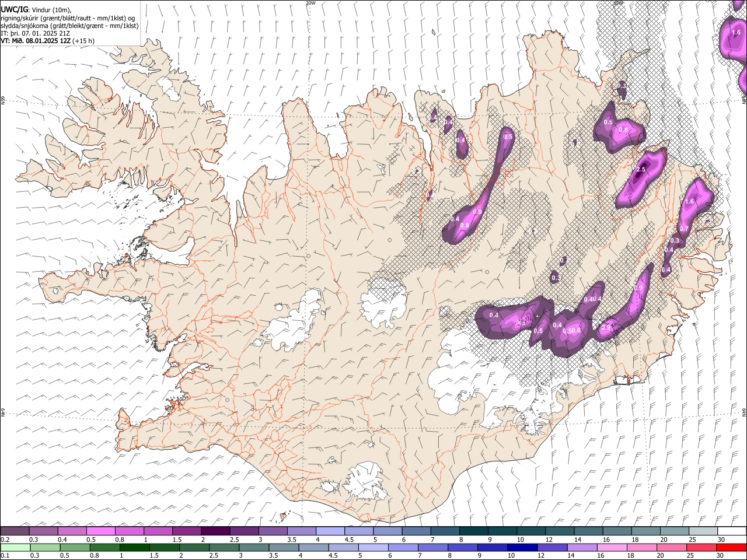Select darkest purple upper swatch between 2 and 2.5
Screen dimensions: 747x560
215,531
